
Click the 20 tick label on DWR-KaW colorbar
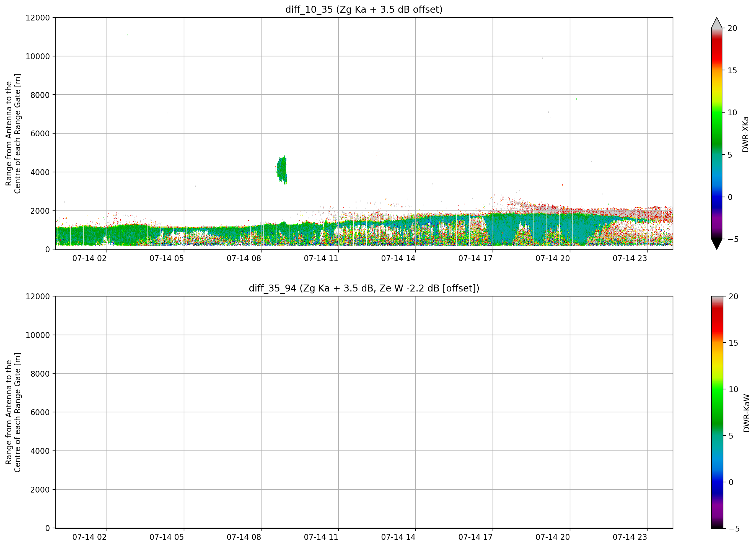coord(733,296)
